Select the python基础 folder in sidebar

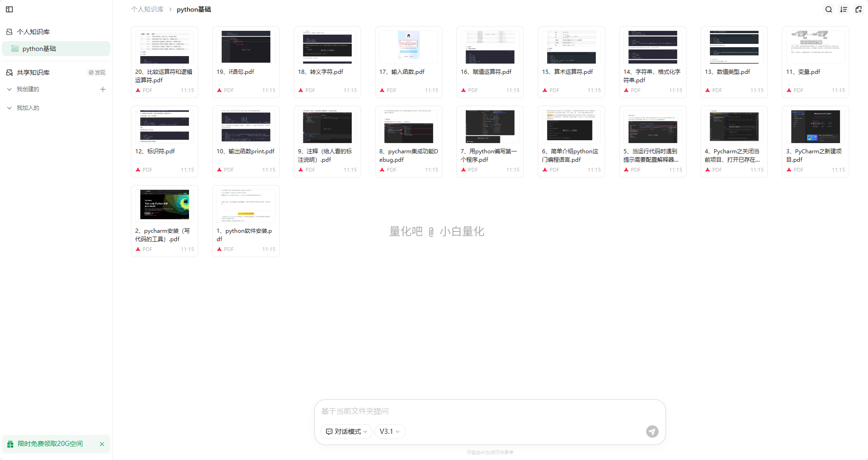pyautogui.click(x=39, y=49)
